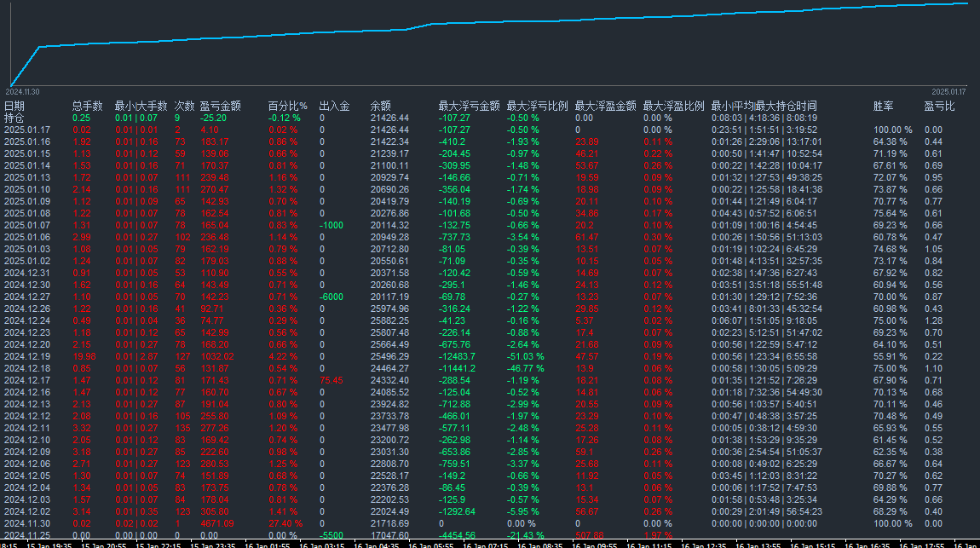Click the holding time 0:08:03 | 4:18:36 | 8:08:19

[764, 118]
